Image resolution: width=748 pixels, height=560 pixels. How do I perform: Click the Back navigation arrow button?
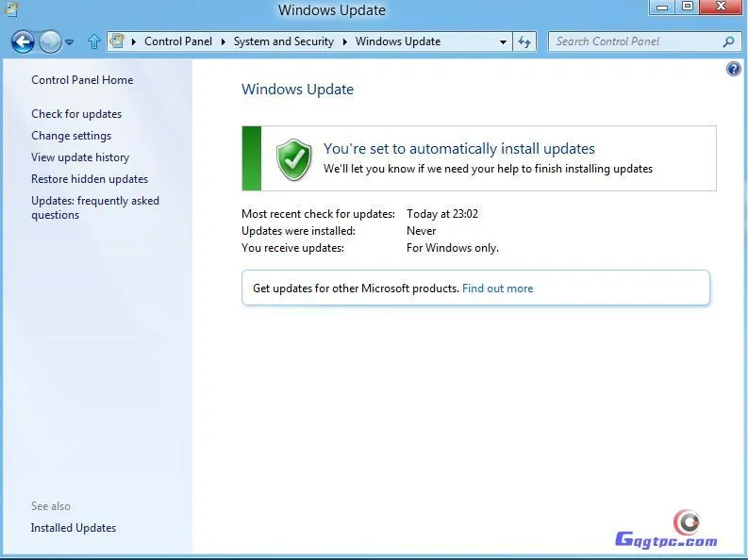tap(23, 41)
